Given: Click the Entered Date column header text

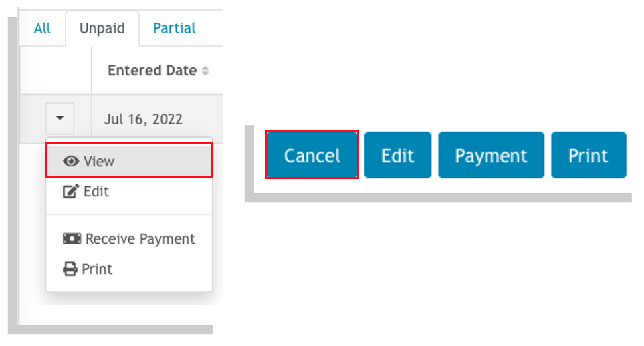Looking at the screenshot, I should 152,71.
